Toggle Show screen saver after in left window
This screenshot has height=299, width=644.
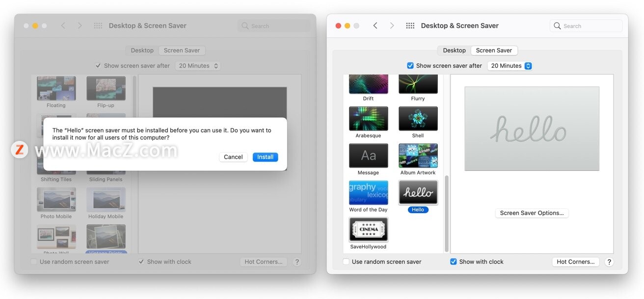coord(98,66)
